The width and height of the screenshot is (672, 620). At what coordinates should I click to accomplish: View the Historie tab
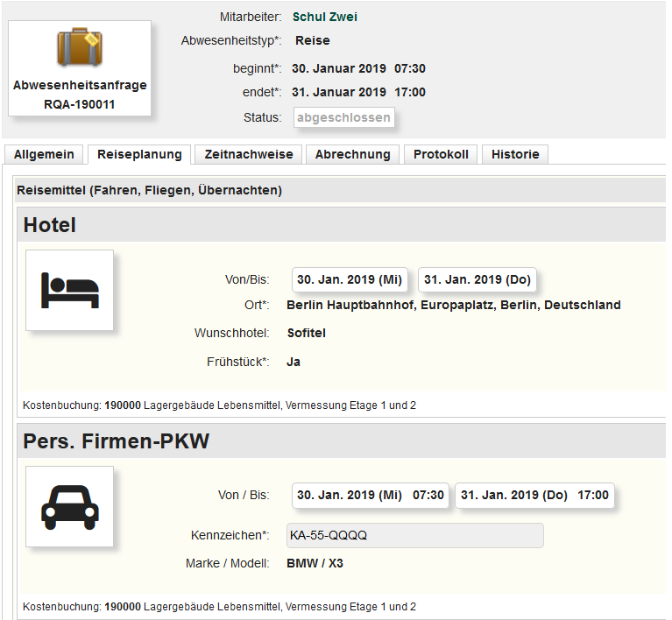(515, 154)
